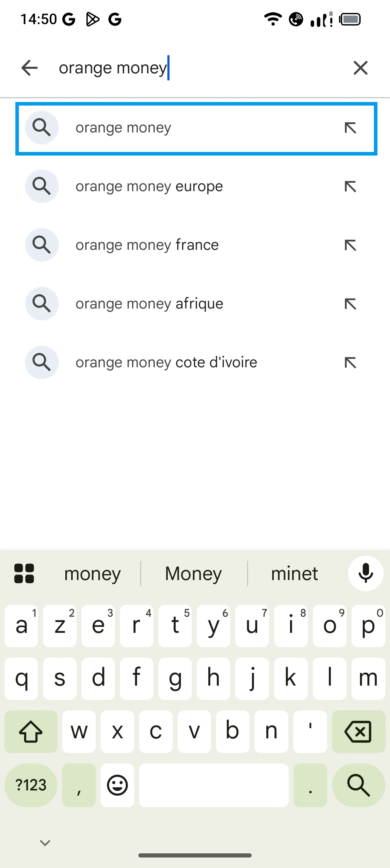Open the keyboard apps grid icon
This screenshot has width=390, height=868.
(x=24, y=573)
